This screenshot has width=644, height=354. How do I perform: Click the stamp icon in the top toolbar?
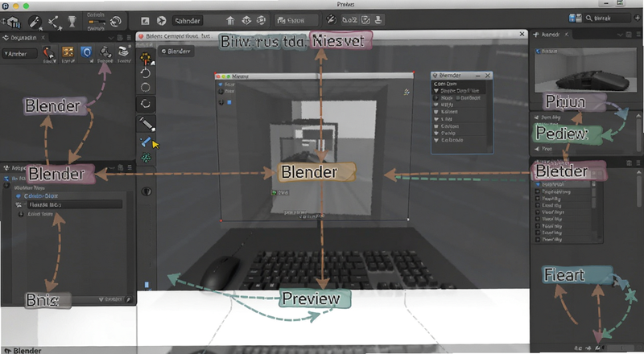pos(378,20)
